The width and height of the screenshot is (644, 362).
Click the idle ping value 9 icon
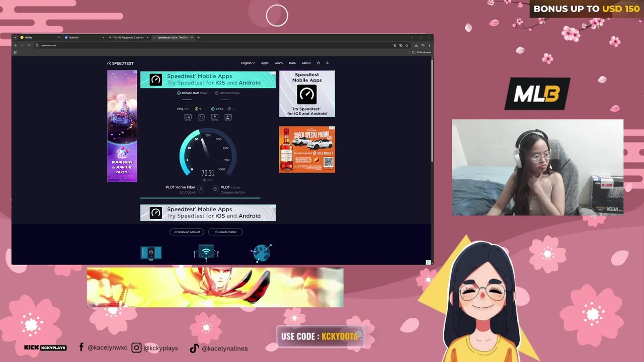click(x=197, y=109)
